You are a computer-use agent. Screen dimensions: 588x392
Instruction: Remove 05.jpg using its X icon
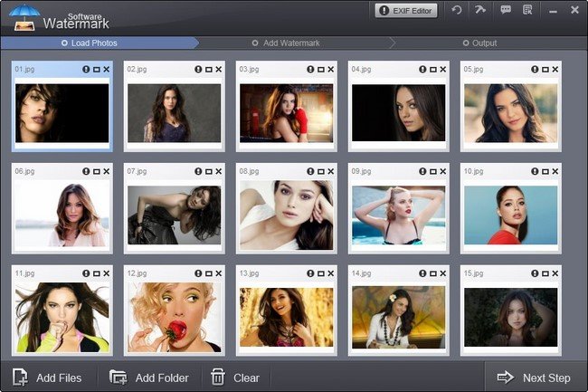[x=555, y=70]
